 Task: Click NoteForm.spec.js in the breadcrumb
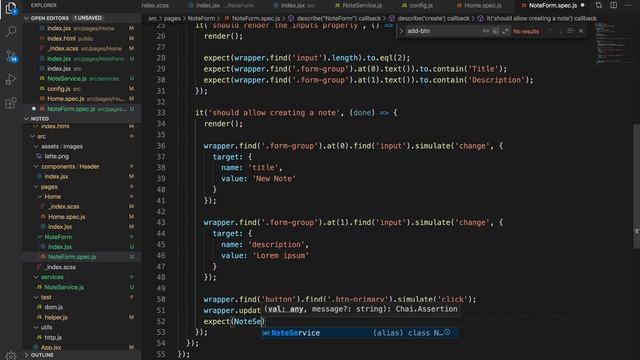coord(256,18)
